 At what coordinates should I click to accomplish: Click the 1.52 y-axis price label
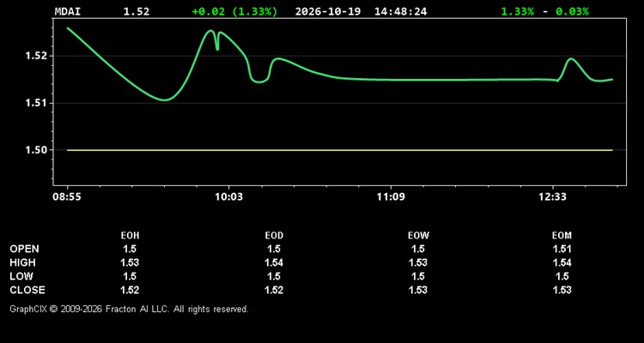click(x=35, y=56)
